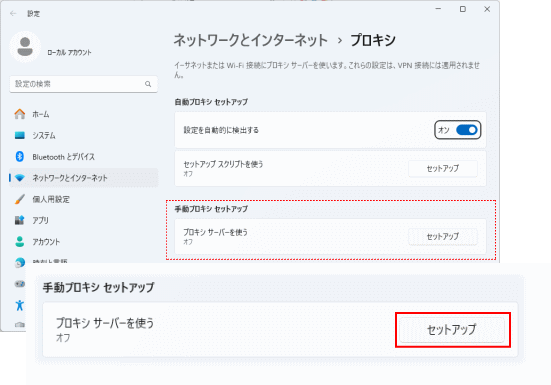Open アカウント settings category

pyautogui.click(x=83, y=242)
